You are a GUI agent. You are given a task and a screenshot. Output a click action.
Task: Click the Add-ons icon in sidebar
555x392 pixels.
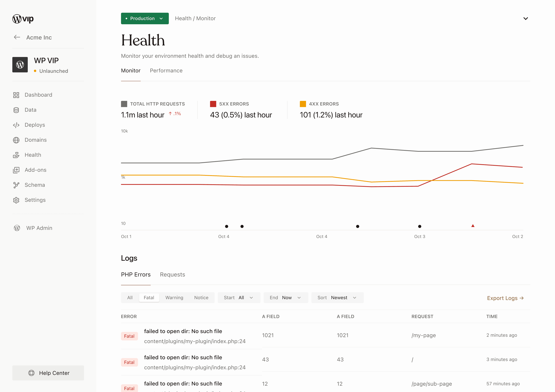point(16,170)
